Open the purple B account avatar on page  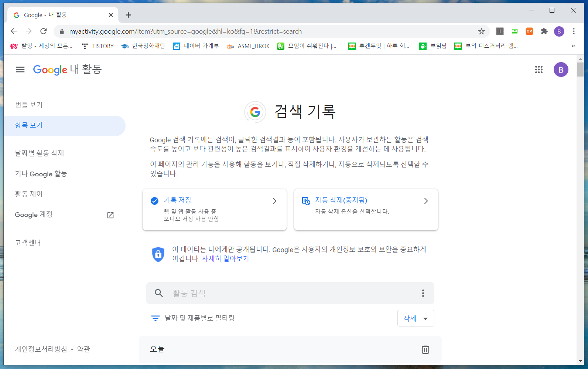(561, 70)
